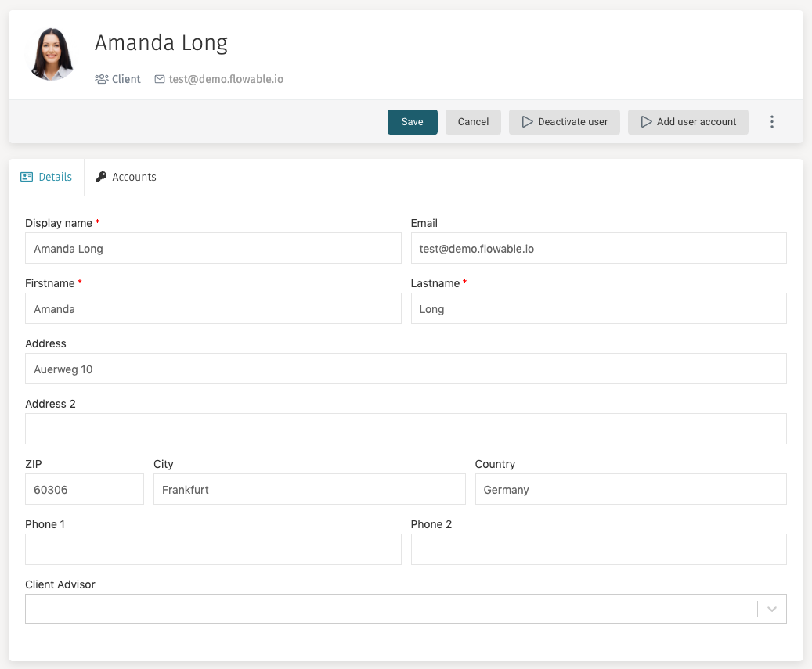Image resolution: width=812 pixels, height=669 pixels.
Task: Click Amanda Long's profile photo
Action: tap(52, 55)
